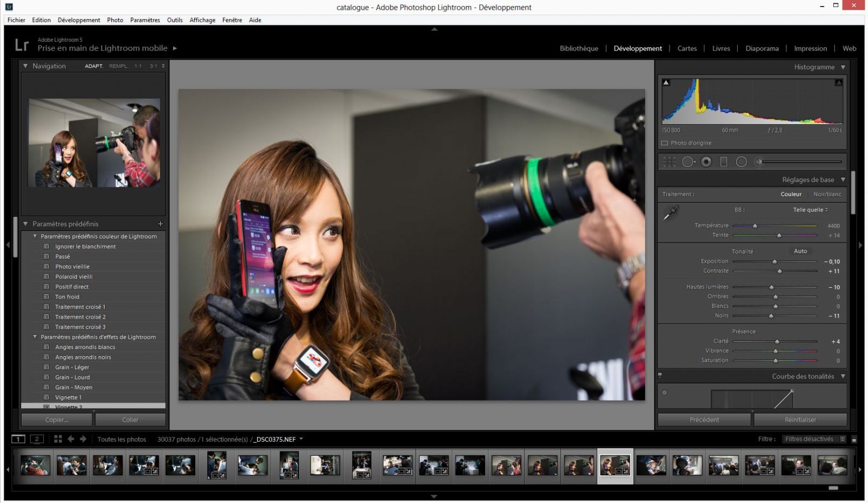
Task: Toggle the Courbe des tonalités panel switch
Action: (x=660, y=376)
